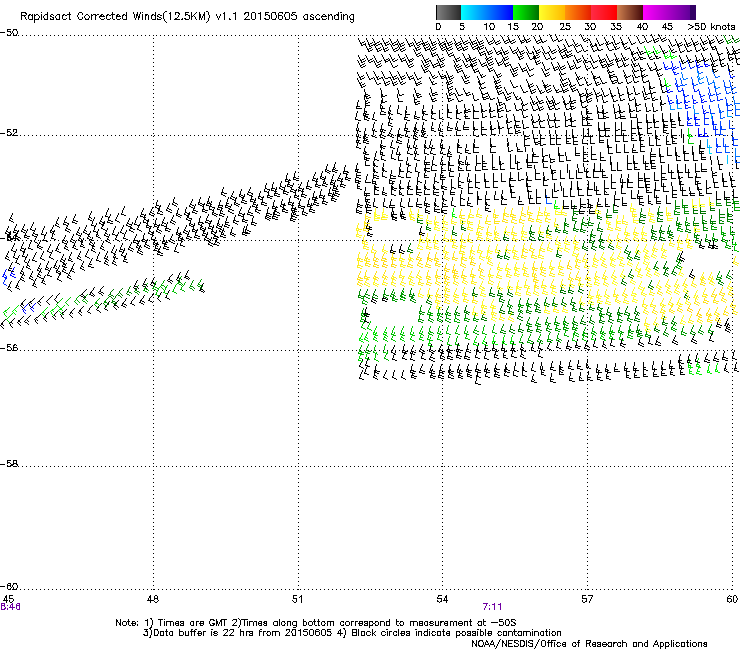The width and height of the screenshot is (740, 650).
Task: Click the '25' legend scale label
Action: click(x=565, y=27)
